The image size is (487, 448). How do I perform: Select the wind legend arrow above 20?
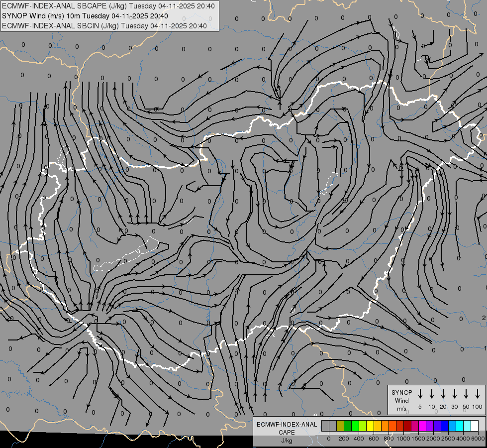443,394
